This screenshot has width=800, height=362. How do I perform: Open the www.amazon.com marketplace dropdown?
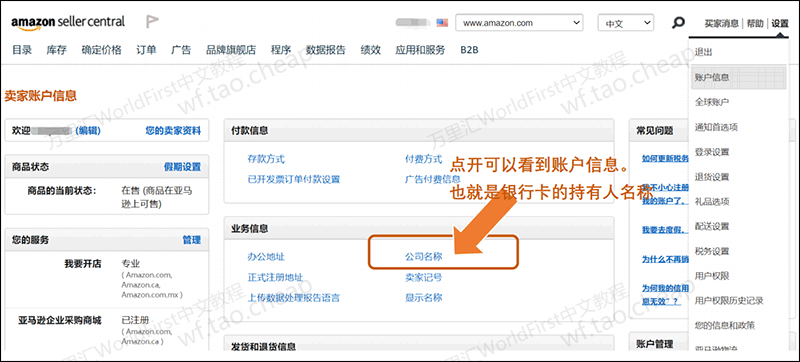pyautogui.click(x=519, y=23)
